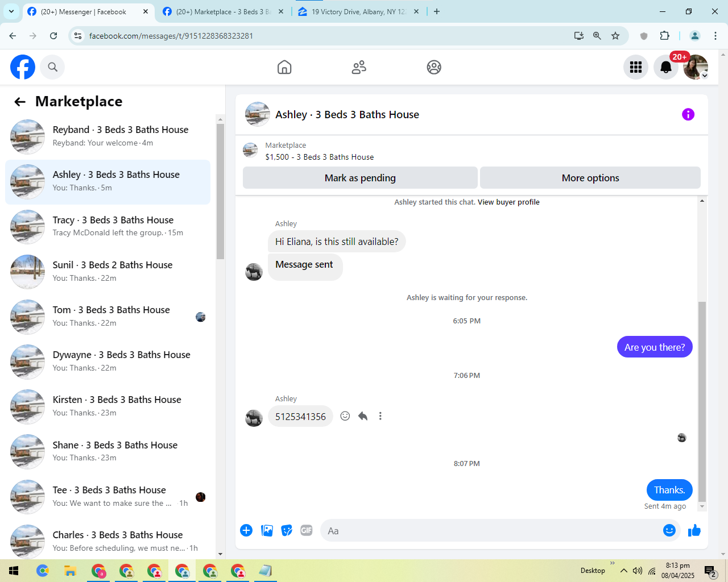Open the Kirsten conversation
728x582 pixels.
pyautogui.click(x=108, y=406)
